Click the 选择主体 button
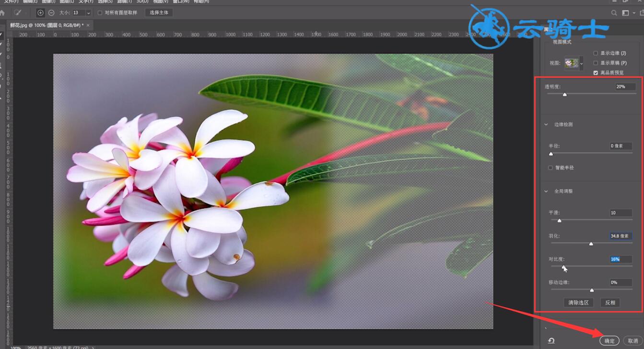Image resolution: width=644 pixels, height=349 pixels. 159,12
